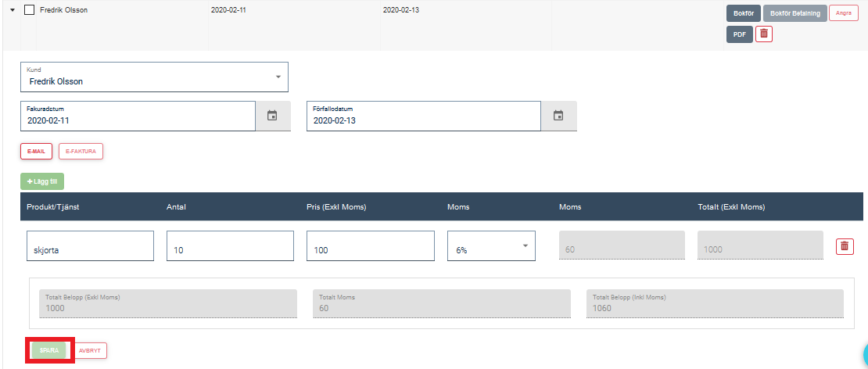
Task: Focus the Antal quantity field
Action: tap(230, 246)
